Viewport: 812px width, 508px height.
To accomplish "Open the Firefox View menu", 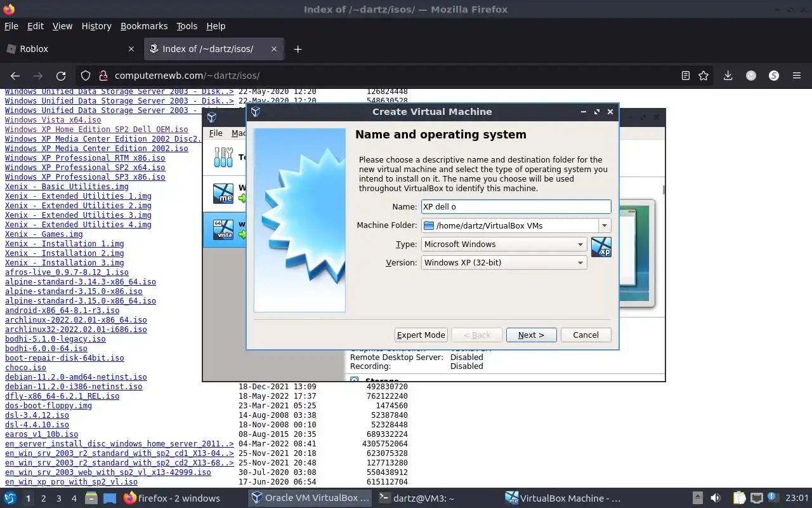I will [62, 26].
